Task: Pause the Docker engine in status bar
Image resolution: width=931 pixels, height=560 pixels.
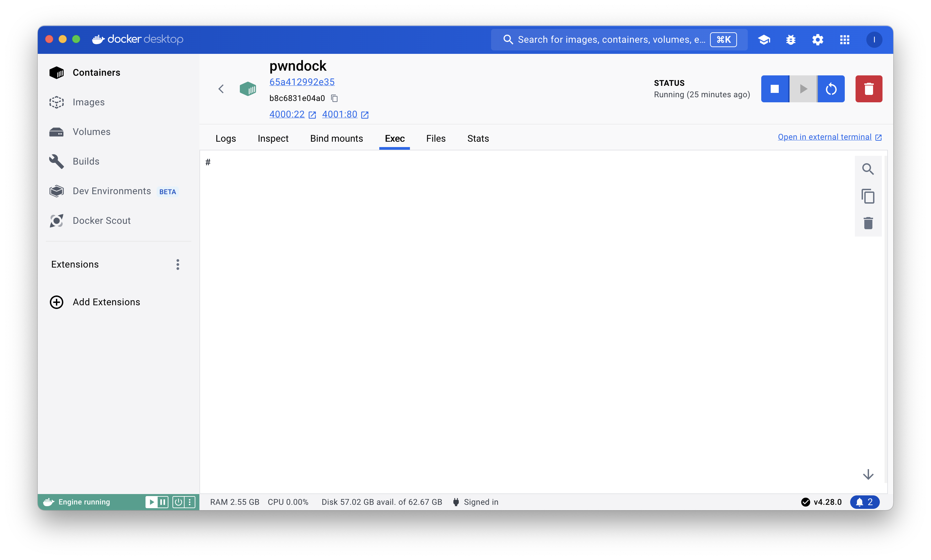Action: point(162,502)
